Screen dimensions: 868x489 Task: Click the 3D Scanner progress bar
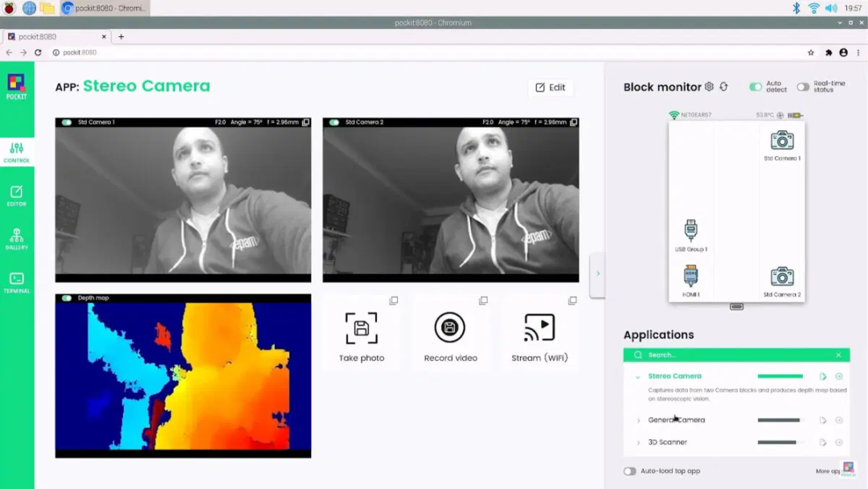tap(780, 442)
